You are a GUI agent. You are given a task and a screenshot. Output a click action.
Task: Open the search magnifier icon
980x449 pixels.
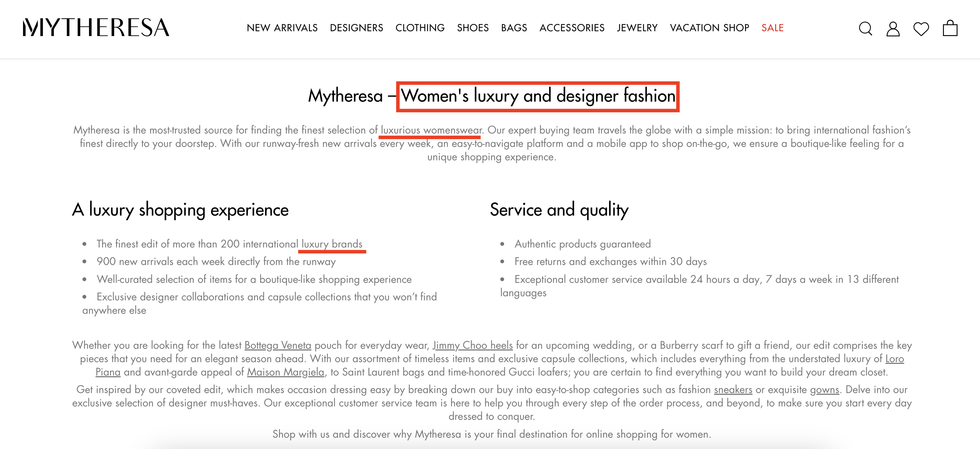pos(865,28)
